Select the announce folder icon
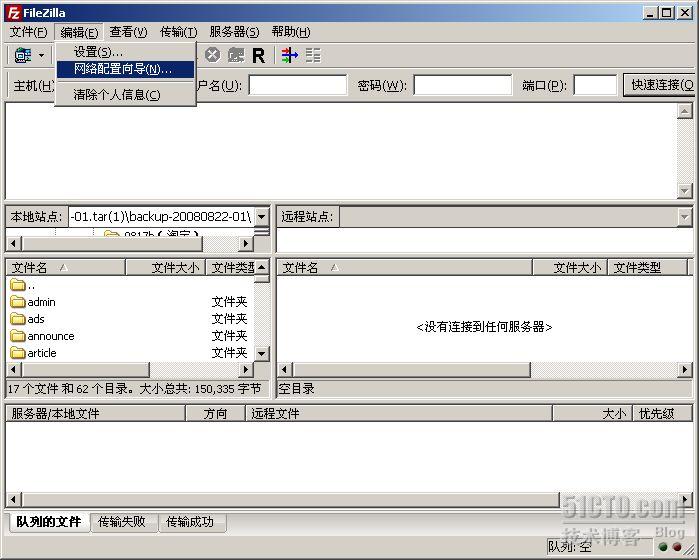This screenshot has height=560, width=699. coord(18,336)
